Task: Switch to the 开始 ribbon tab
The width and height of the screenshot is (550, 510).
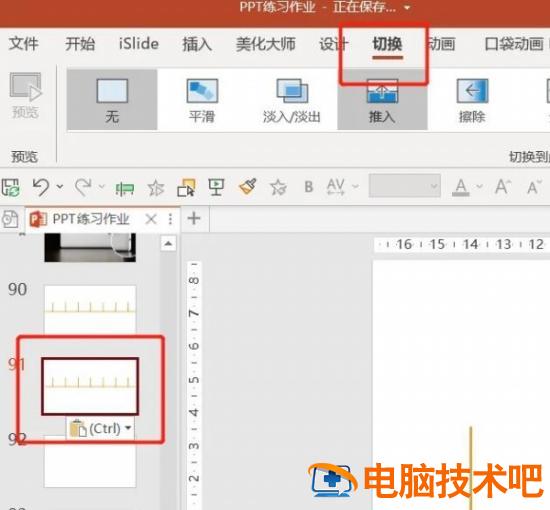Action: click(80, 44)
